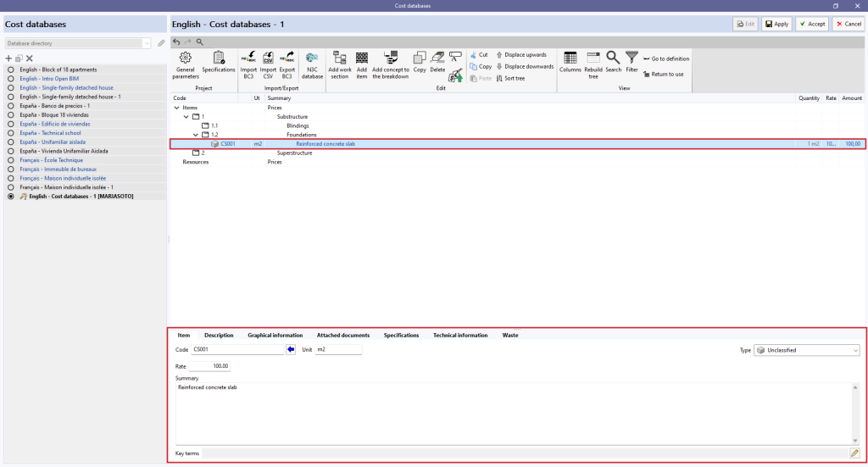868x467 pixels.
Task: Open the Waste tab
Action: pos(510,336)
